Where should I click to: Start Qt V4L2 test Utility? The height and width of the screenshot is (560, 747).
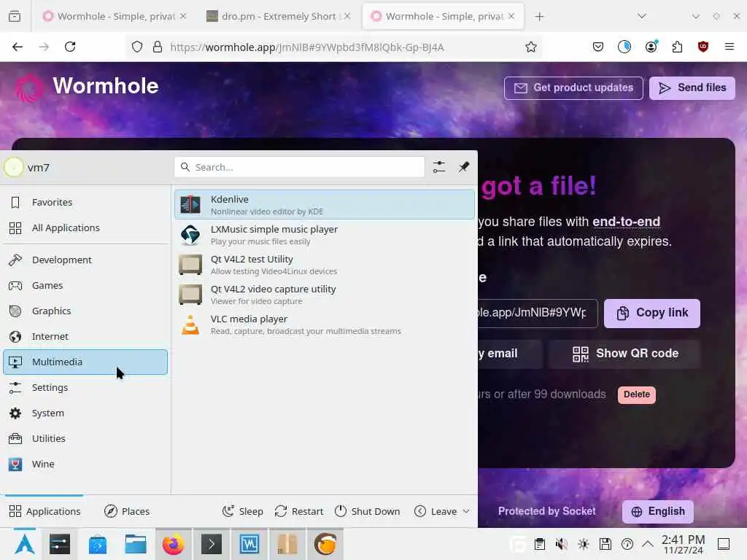point(325,265)
